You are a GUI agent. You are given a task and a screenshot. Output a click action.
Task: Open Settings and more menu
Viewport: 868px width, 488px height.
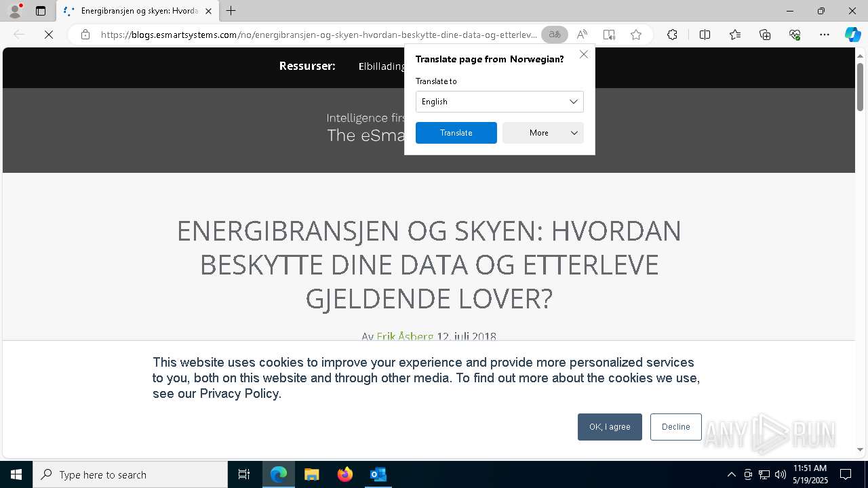coord(825,35)
